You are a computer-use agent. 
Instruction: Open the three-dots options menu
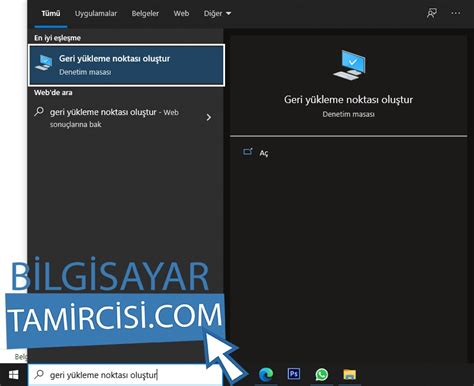click(456, 13)
